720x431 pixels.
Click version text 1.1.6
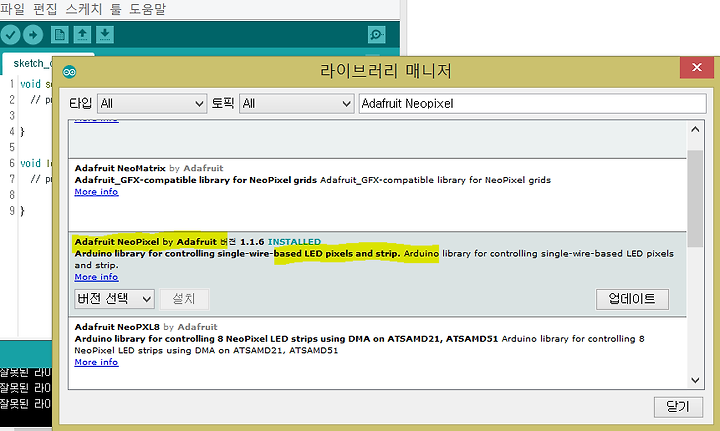click(x=252, y=242)
